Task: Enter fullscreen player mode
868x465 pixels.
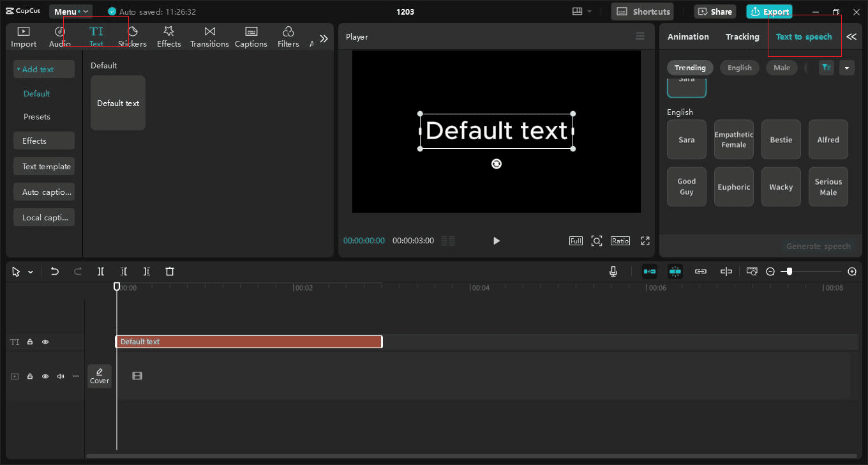Action: point(645,241)
